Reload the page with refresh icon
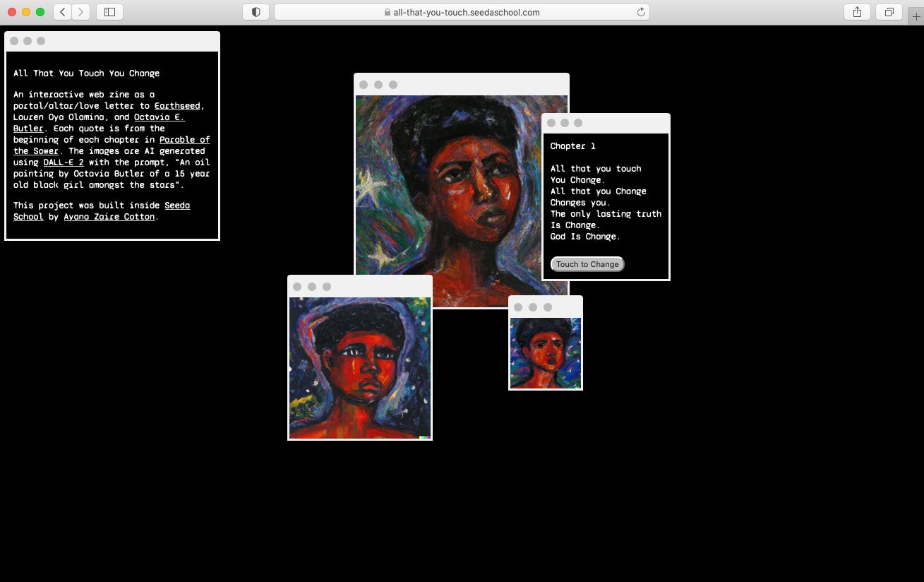This screenshot has height=582, width=924. pos(641,12)
